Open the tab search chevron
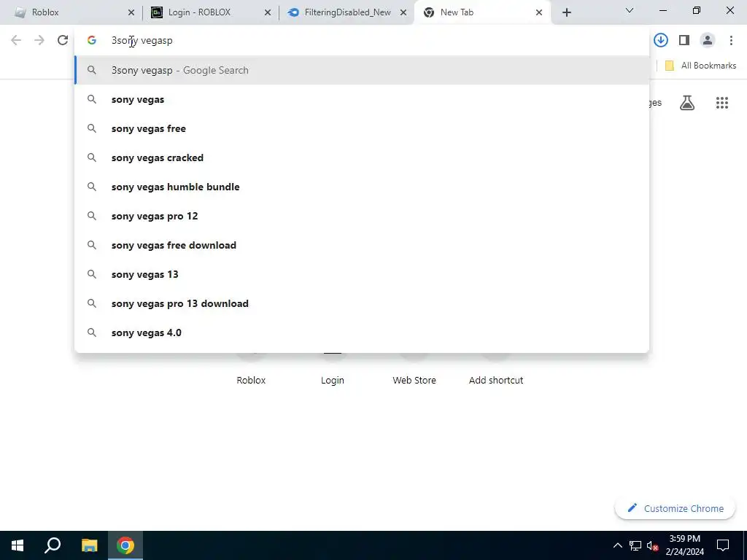The image size is (747, 560). pos(630,10)
